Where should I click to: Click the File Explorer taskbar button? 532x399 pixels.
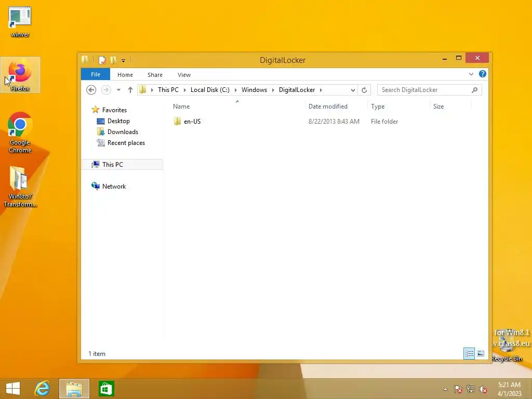pyautogui.click(x=74, y=389)
